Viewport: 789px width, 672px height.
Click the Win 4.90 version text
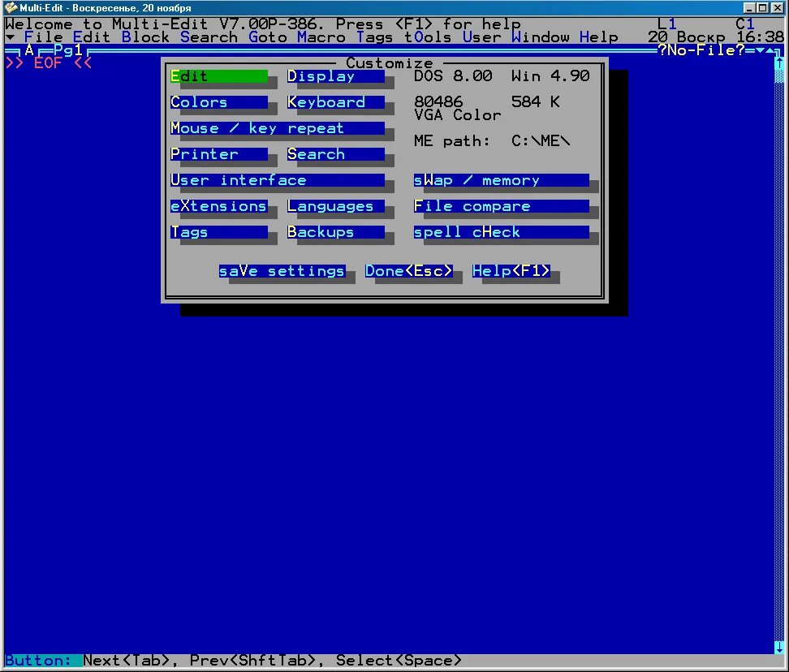pyautogui.click(x=550, y=76)
